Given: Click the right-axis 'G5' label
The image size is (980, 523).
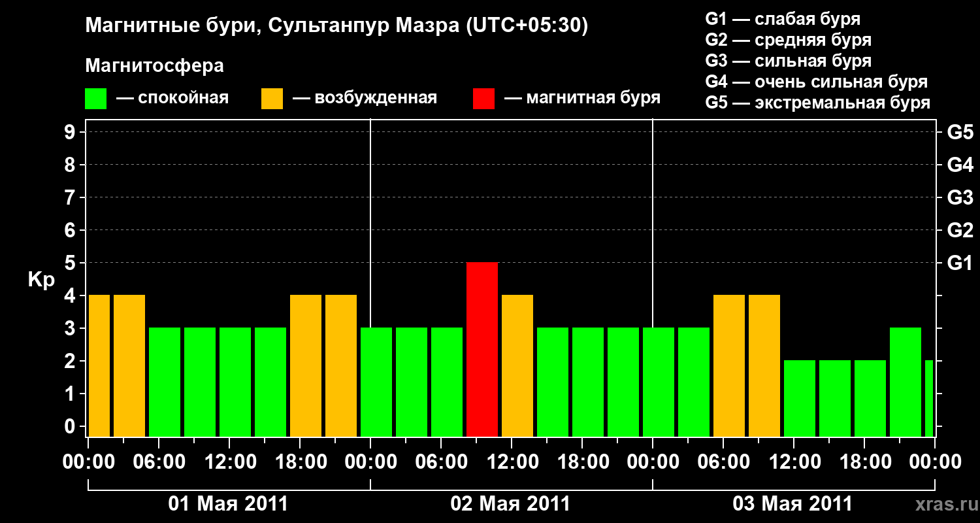Looking at the screenshot, I should click(x=960, y=132).
